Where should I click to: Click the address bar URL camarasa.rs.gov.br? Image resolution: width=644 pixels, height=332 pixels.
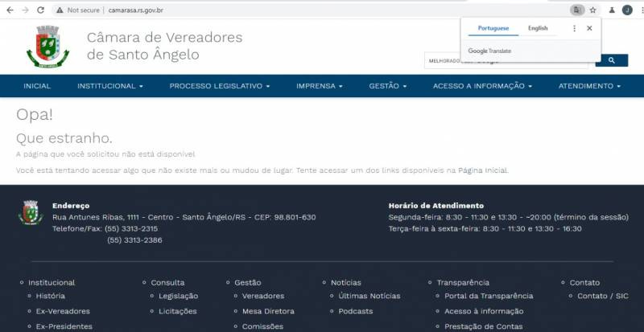tap(135, 10)
